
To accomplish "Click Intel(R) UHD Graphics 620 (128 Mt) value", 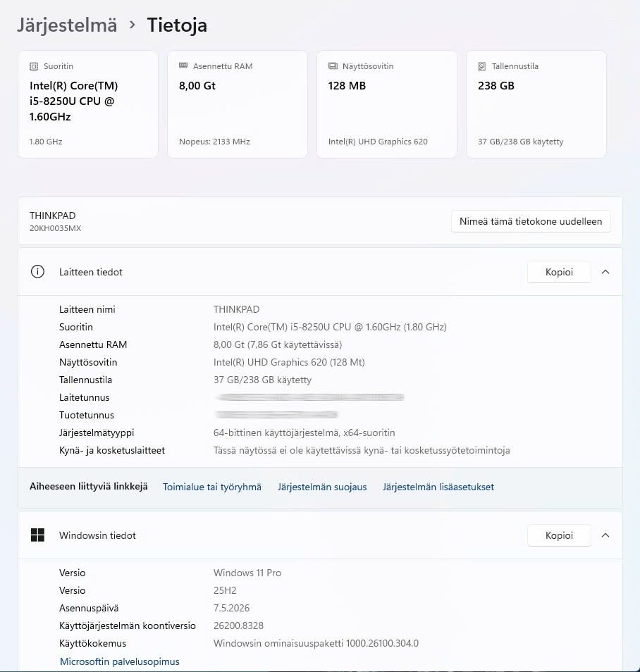I will click(289, 362).
